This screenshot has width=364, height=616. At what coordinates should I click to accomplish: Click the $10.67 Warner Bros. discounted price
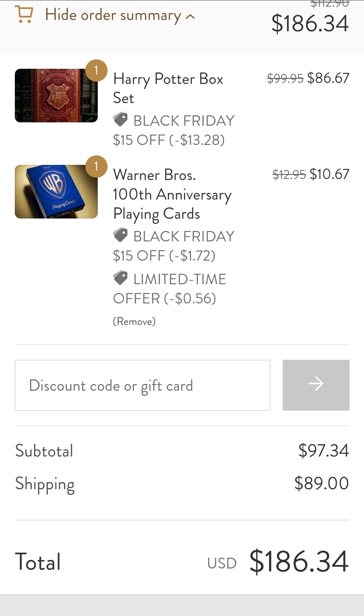329,174
